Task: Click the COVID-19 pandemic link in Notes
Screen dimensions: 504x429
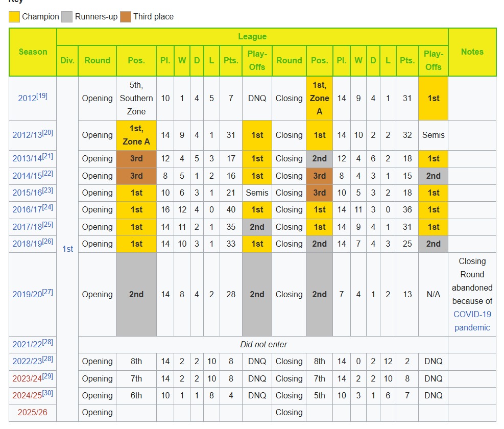Action: (472, 321)
